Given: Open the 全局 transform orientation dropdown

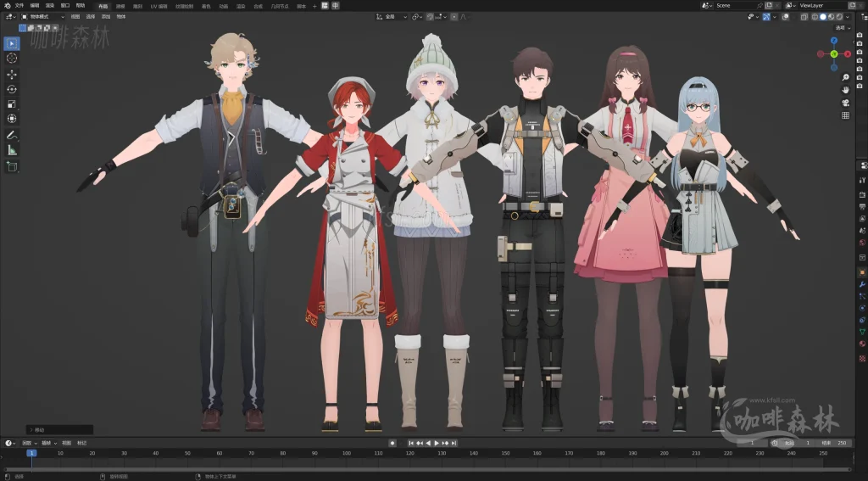Looking at the screenshot, I should (392, 17).
